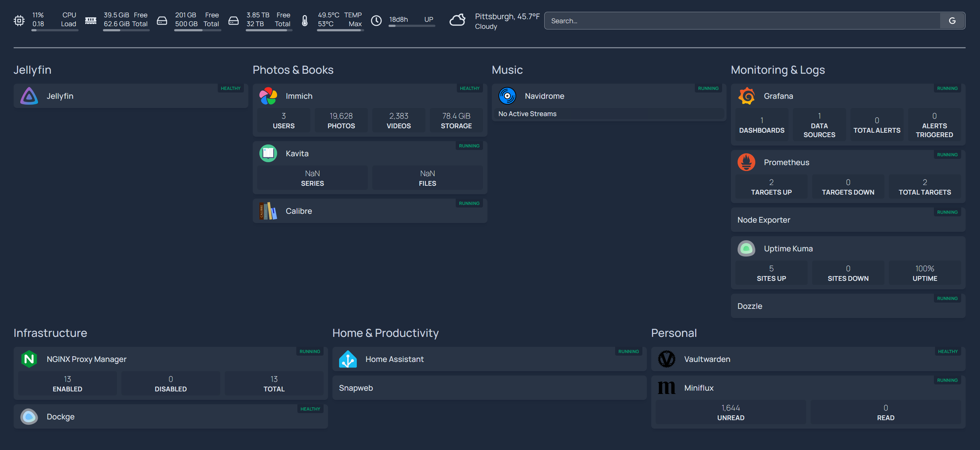Image resolution: width=980 pixels, height=450 pixels.
Task: Open Grafana using its flame icon
Action: point(746,96)
